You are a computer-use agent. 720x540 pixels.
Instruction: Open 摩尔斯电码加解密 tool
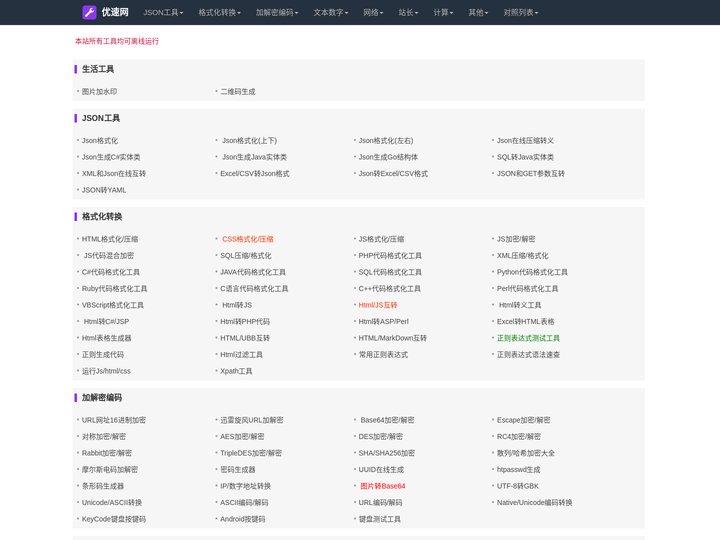[x=110, y=470]
